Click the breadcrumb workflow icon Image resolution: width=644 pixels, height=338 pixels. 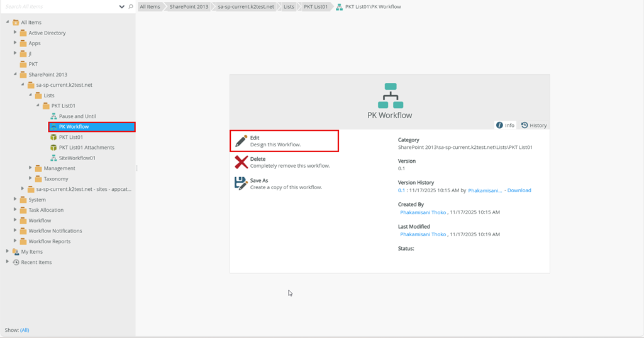click(x=339, y=6)
